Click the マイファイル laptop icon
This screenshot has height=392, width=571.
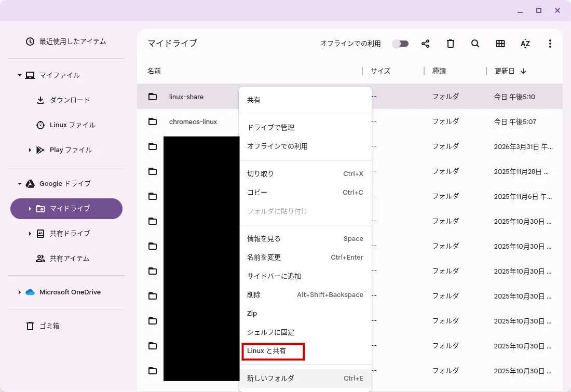30,75
